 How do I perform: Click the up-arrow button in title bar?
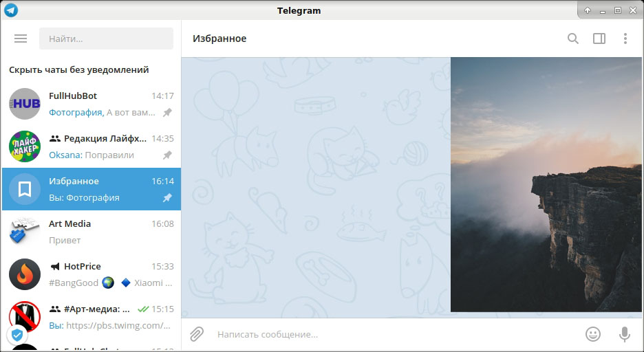pos(588,11)
